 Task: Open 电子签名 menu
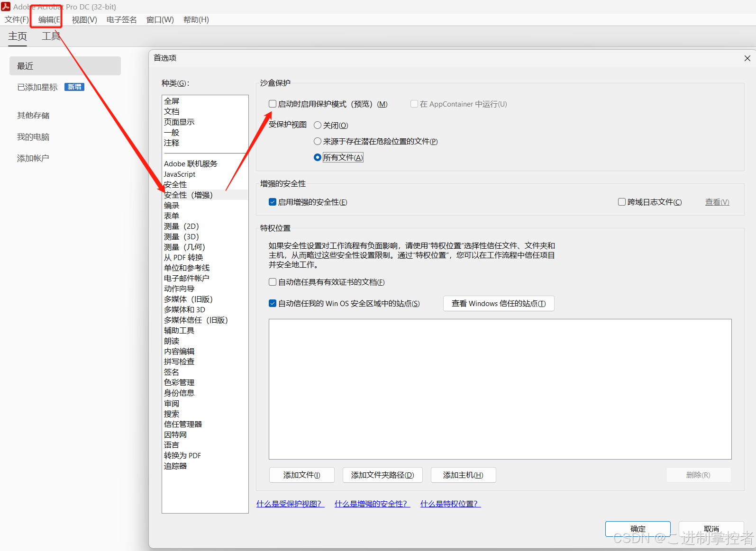click(x=122, y=19)
